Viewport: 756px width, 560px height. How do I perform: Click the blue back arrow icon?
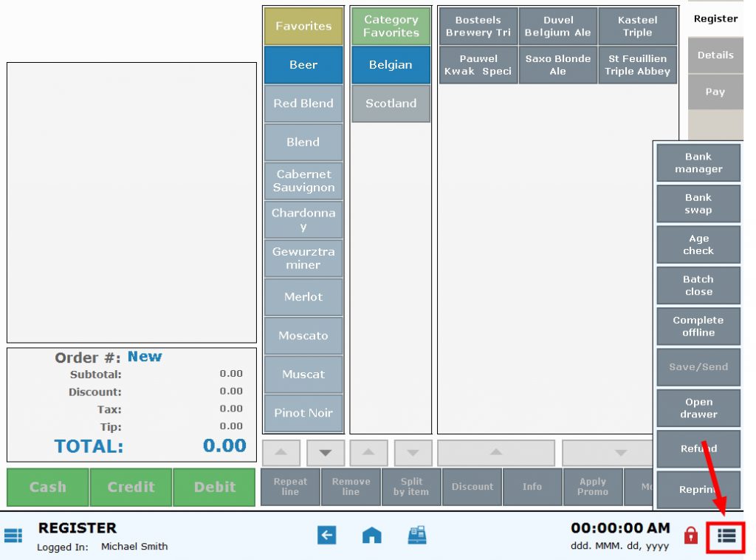(x=326, y=535)
